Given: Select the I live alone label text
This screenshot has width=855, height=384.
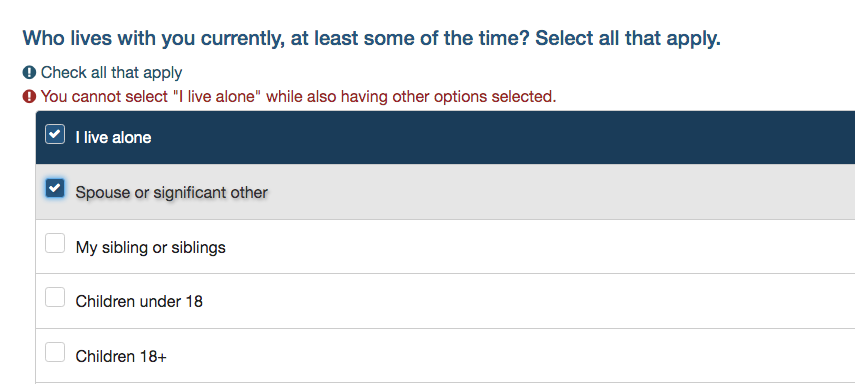Looking at the screenshot, I should pyautogui.click(x=113, y=137).
